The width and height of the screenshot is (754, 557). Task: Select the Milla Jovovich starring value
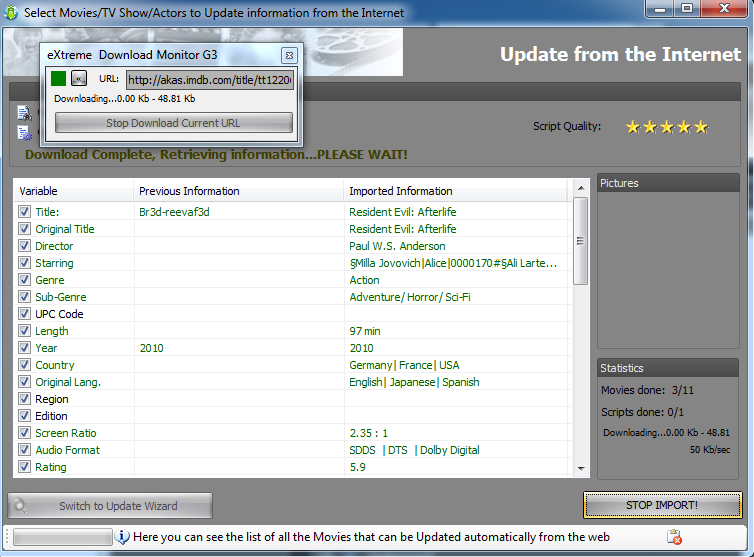pyautogui.click(x=453, y=263)
